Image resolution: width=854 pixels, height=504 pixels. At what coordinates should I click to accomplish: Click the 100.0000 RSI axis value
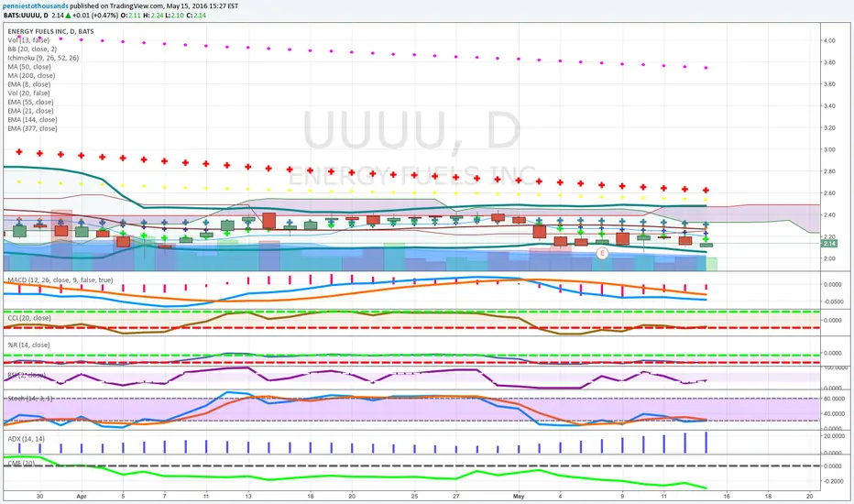(834, 367)
